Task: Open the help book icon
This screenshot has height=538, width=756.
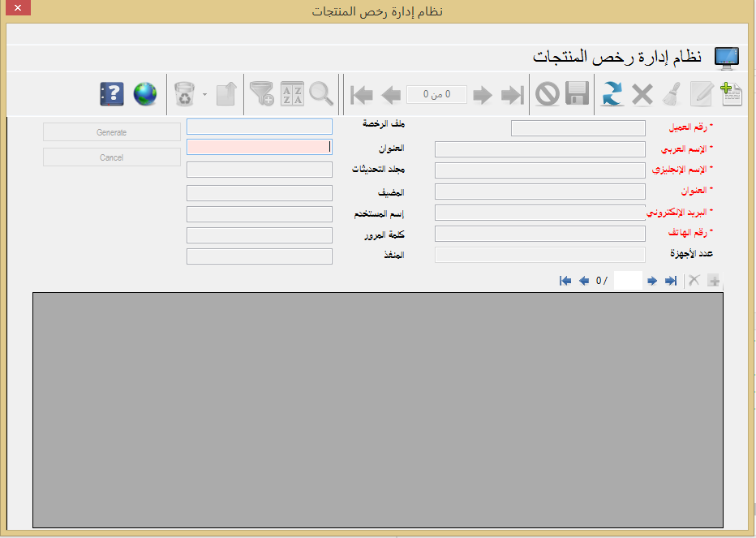Action: pos(111,94)
